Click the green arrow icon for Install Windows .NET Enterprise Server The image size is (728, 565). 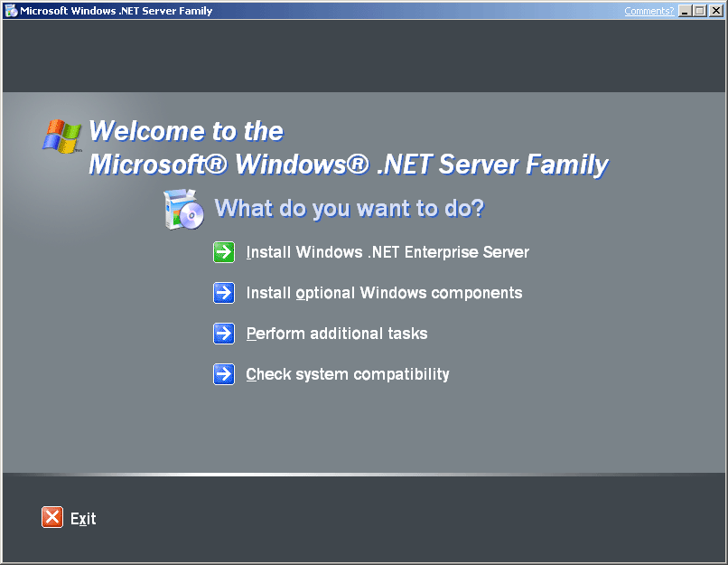(224, 252)
